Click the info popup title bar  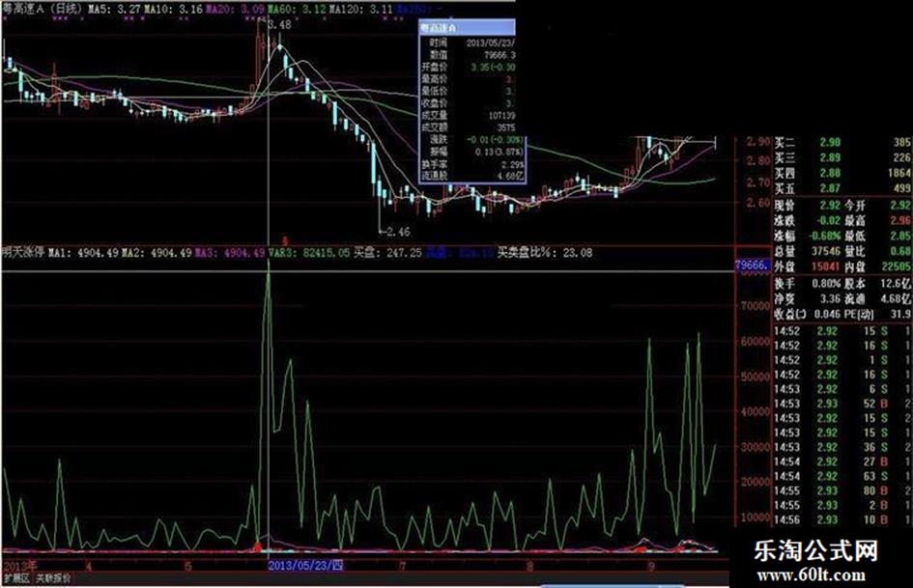(x=467, y=27)
